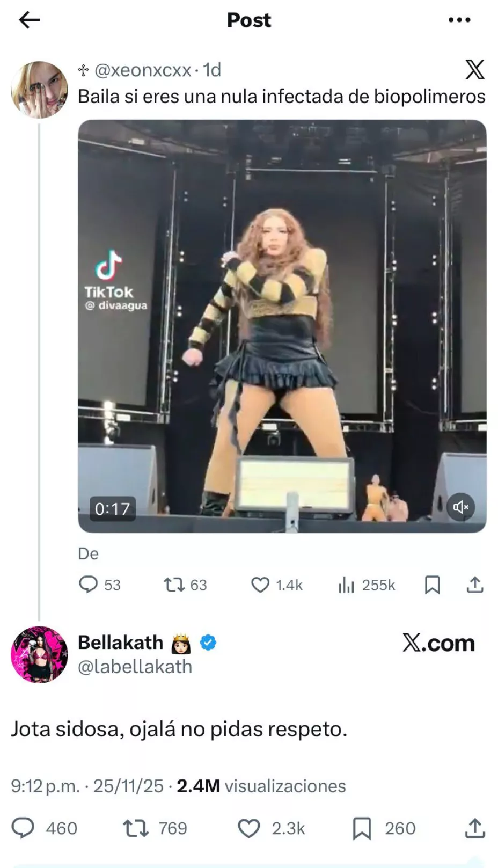The height and width of the screenshot is (868, 498).
Task: Open the post options three-dot menu
Action: click(x=459, y=20)
